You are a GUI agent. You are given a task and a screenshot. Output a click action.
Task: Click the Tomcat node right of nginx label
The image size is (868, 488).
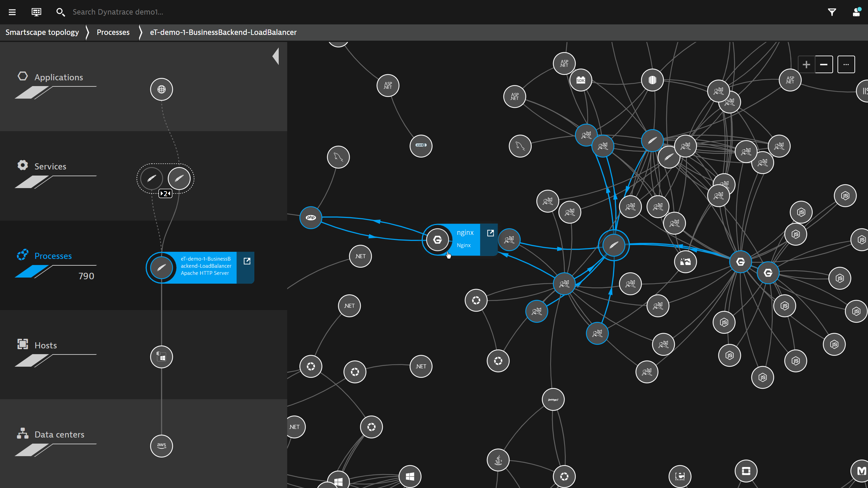[x=509, y=240]
